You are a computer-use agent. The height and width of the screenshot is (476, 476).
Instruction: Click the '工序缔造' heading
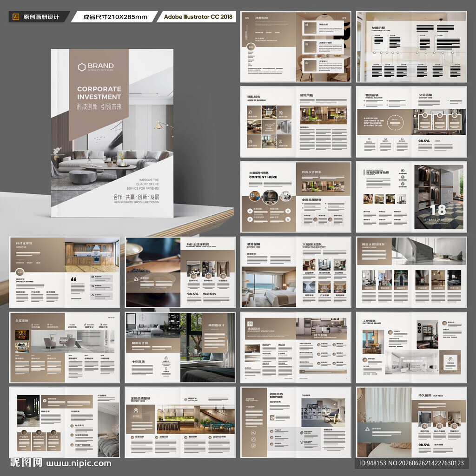point(369,321)
